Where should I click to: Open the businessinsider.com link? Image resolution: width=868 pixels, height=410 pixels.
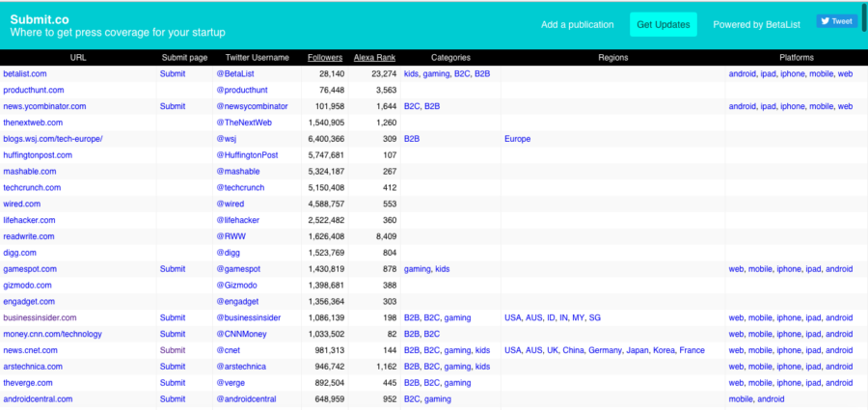tap(40, 317)
